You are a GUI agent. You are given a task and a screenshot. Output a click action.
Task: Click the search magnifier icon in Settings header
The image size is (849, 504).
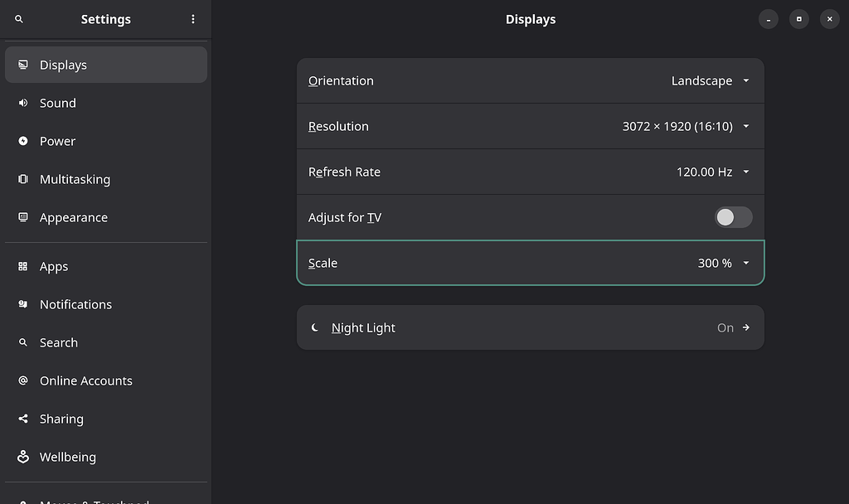tap(19, 19)
